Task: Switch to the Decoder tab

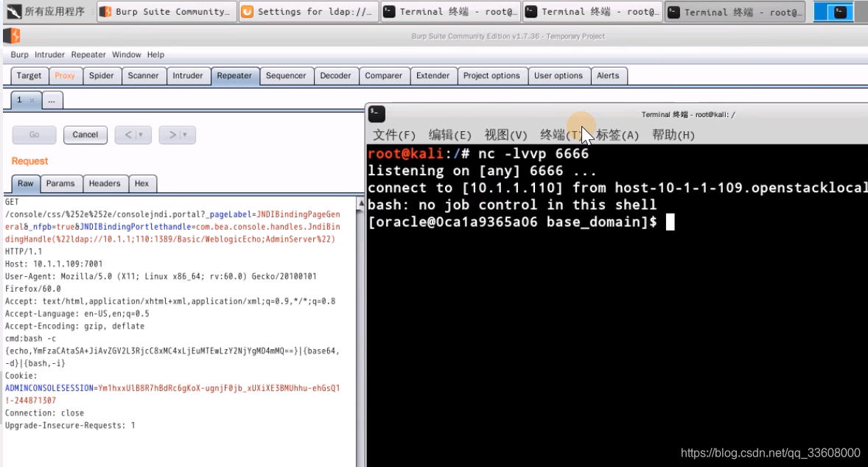Action: pyautogui.click(x=335, y=76)
